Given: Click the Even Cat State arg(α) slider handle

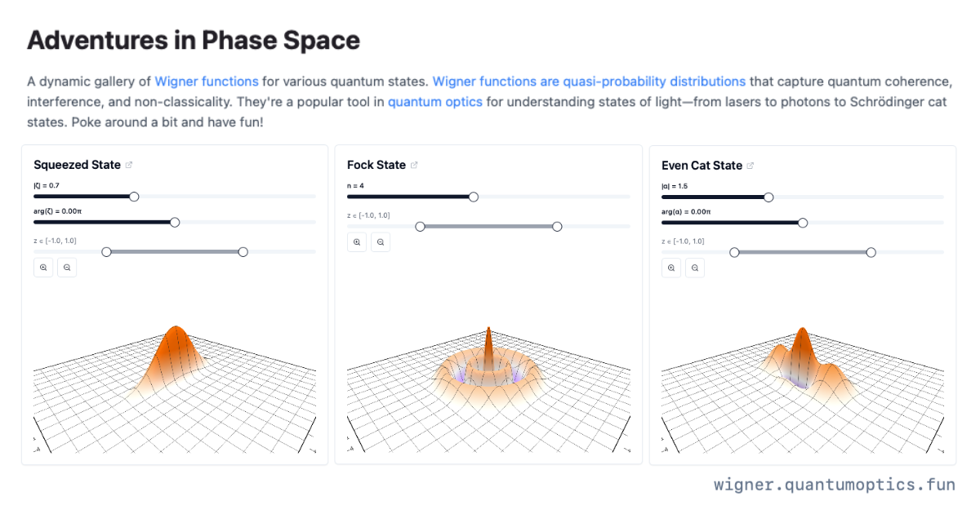Looking at the screenshot, I should [x=803, y=222].
